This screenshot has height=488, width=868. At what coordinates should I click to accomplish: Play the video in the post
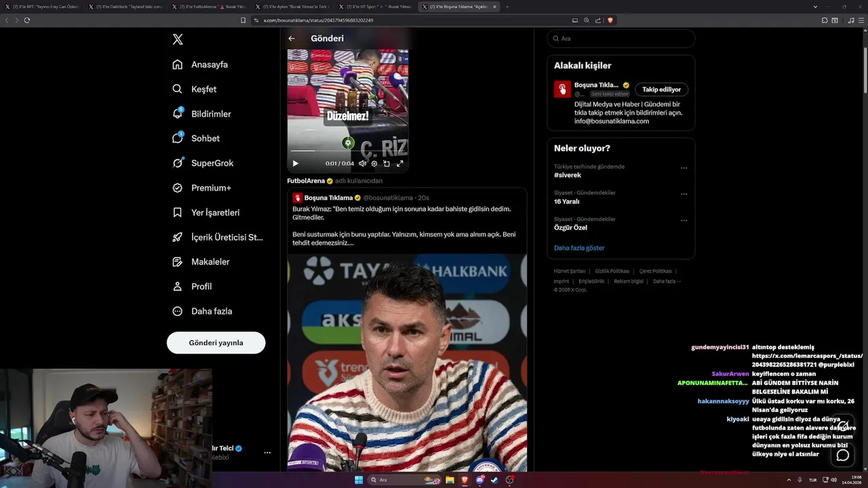[295, 163]
